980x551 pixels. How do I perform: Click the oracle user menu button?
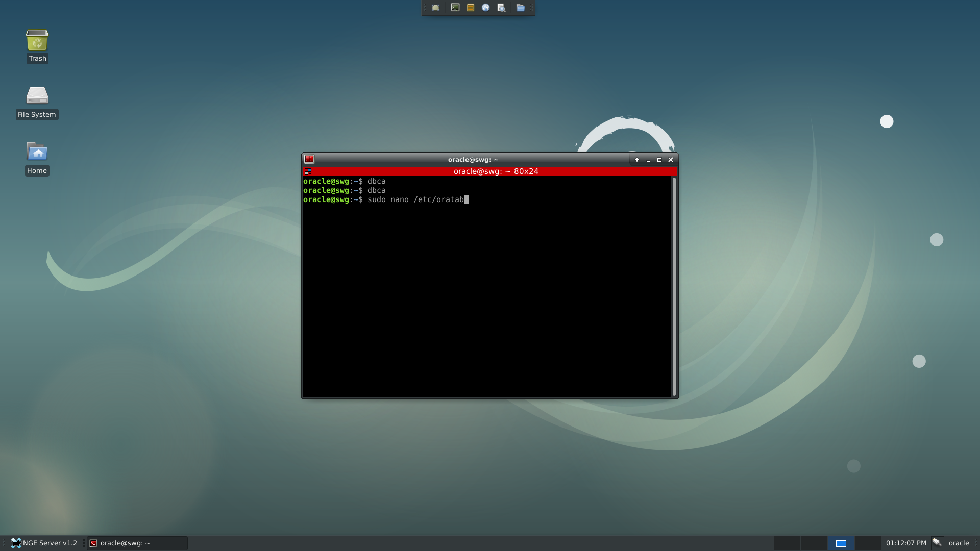pyautogui.click(x=959, y=543)
